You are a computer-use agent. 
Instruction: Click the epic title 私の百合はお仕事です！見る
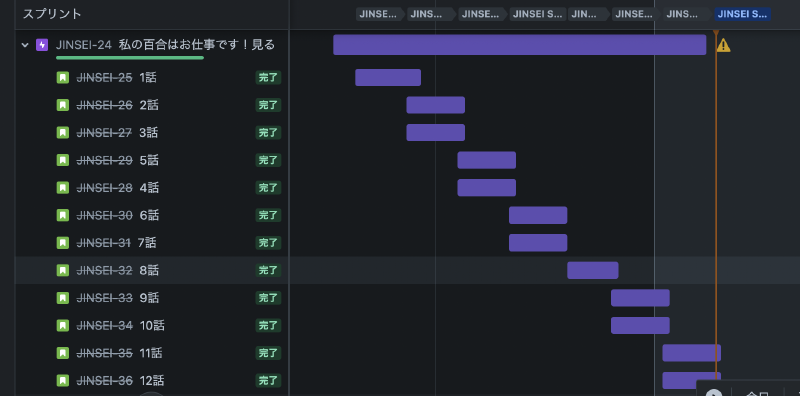[x=197, y=45]
